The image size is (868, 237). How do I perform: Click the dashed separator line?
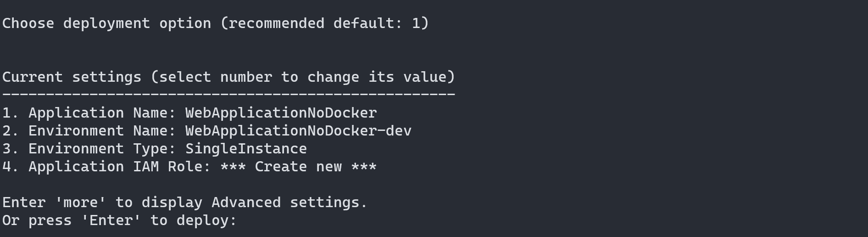tap(228, 94)
